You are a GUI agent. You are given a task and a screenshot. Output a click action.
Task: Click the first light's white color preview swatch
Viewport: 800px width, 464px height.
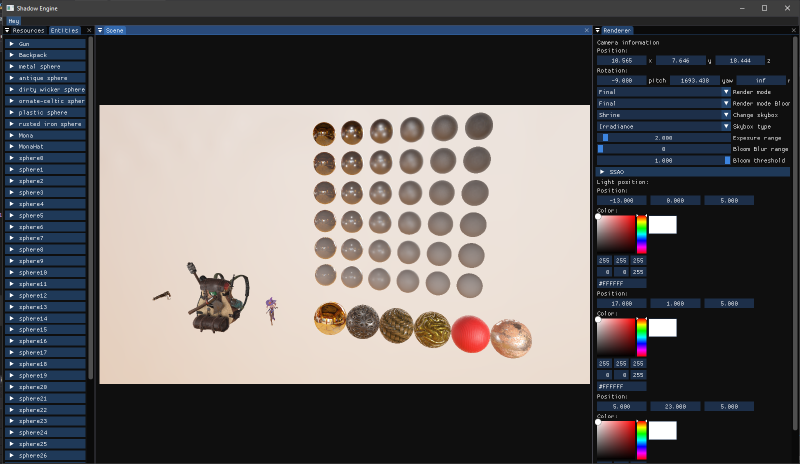[x=663, y=225]
